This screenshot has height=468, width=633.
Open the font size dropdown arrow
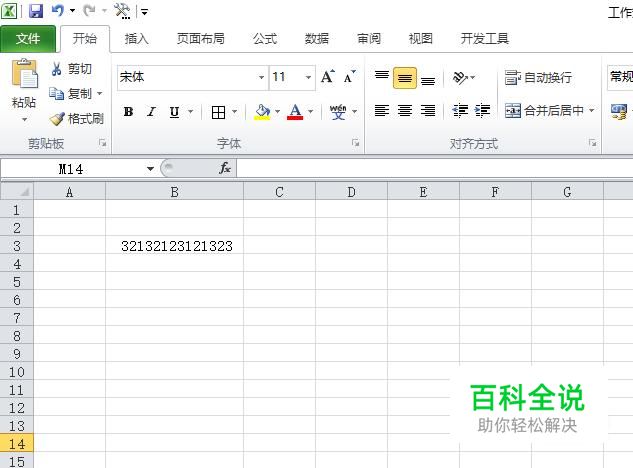(x=308, y=77)
